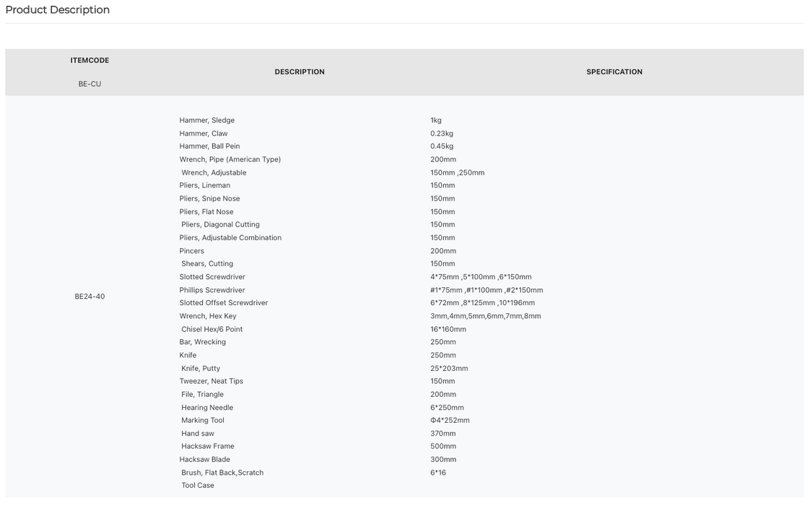Viewport: 812px width, 505px height.
Task: Select the Brush, Flat Back,Scratch entry
Action: pos(222,473)
